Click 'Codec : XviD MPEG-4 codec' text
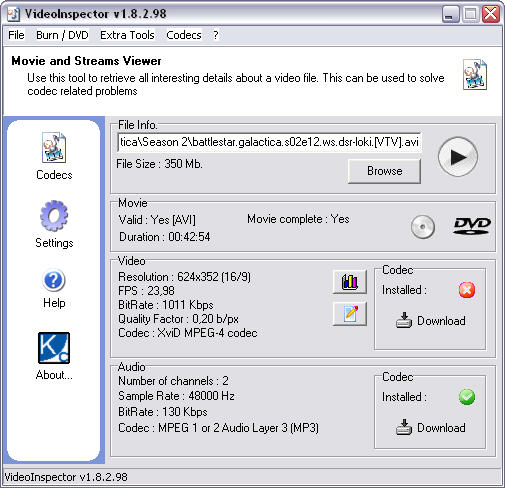Image resolution: width=505 pixels, height=488 pixels. pyautogui.click(x=188, y=333)
